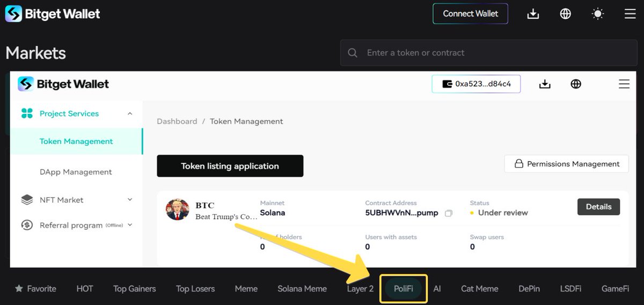Click search magnifier icon
This screenshot has height=305, width=644.
pyautogui.click(x=353, y=53)
